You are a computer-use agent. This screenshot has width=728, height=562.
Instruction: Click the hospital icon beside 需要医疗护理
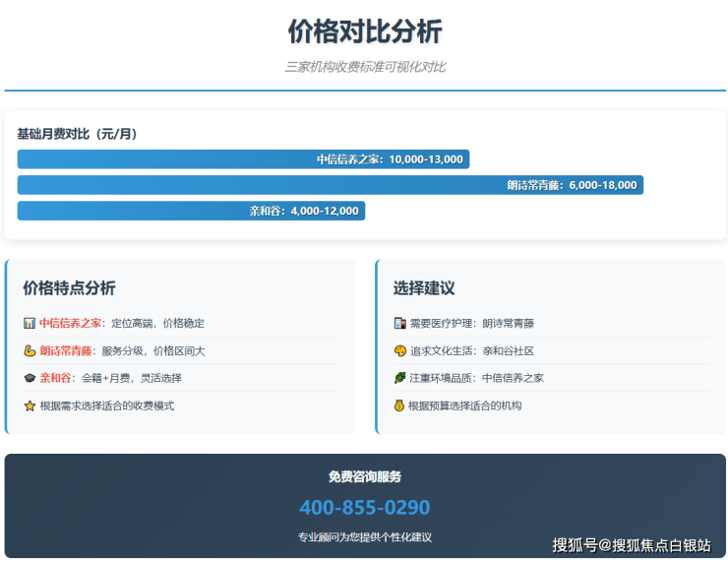(x=399, y=323)
